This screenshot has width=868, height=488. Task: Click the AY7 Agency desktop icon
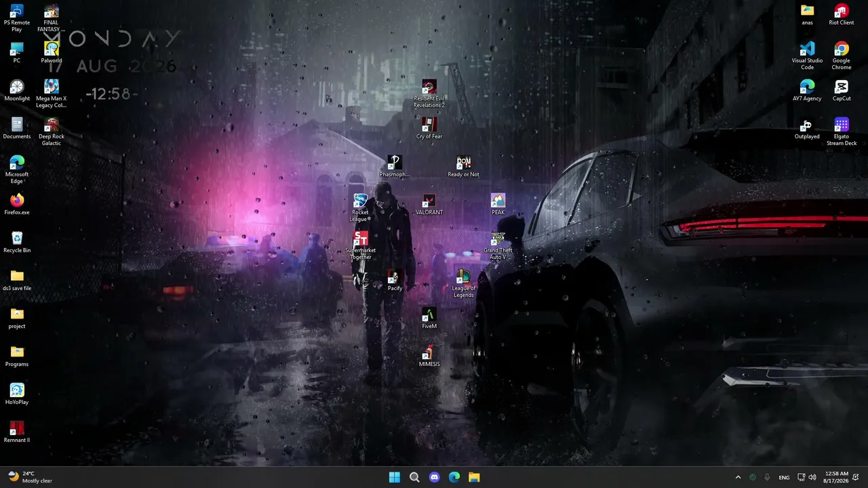(807, 91)
